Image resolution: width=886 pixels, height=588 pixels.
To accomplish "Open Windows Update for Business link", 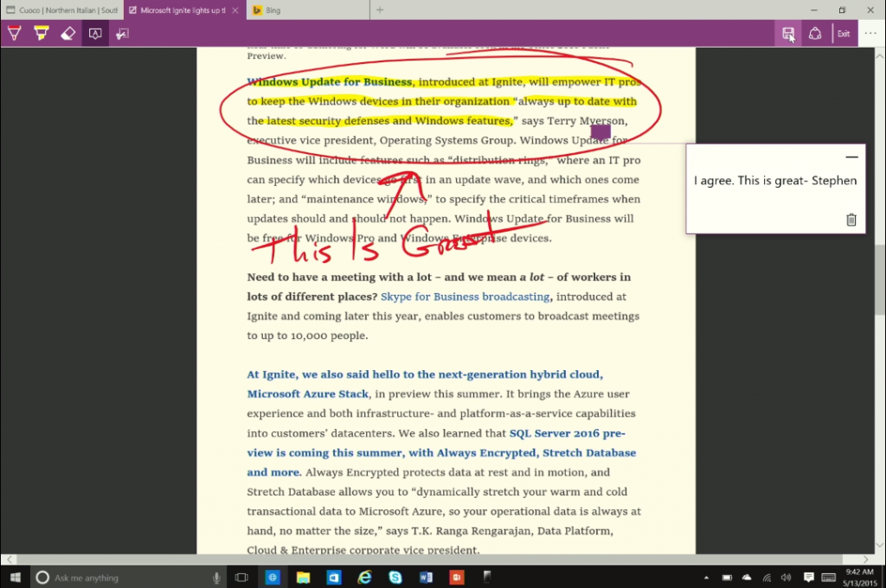I will (x=330, y=82).
